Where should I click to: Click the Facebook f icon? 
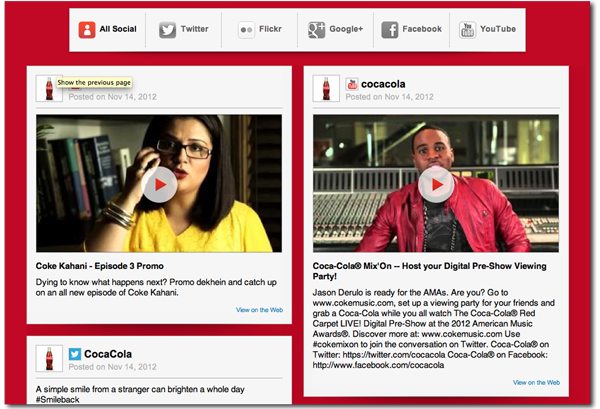tap(390, 30)
